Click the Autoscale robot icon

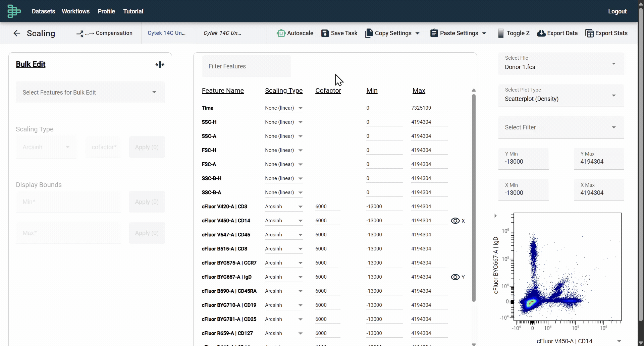pos(281,33)
